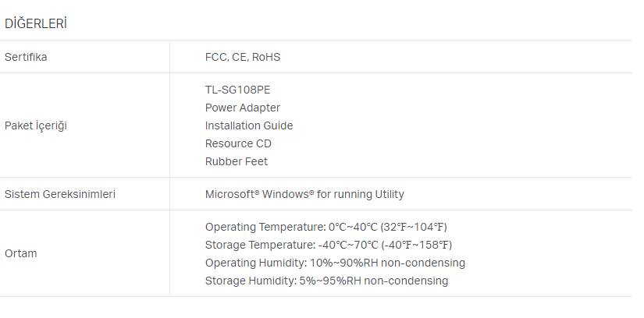Click the DİĞERLERİ section heading
This screenshot has width=644, height=318.
pyautogui.click(x=36, y=24)
